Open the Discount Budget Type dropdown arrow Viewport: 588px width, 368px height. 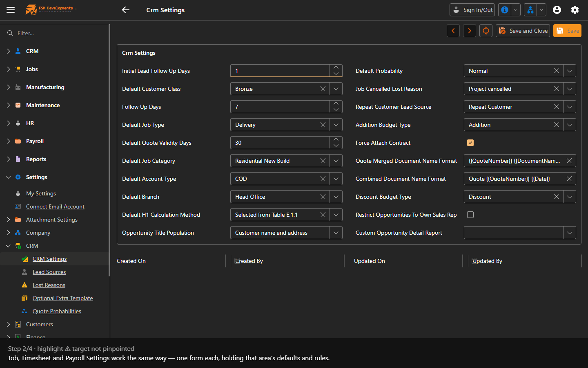pos(570,197)
